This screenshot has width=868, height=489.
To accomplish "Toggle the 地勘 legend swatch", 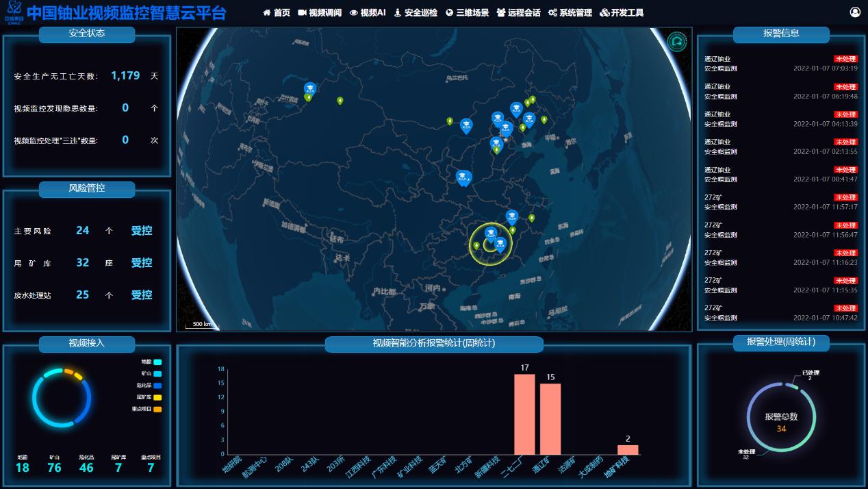I will [x=157, y=362].
